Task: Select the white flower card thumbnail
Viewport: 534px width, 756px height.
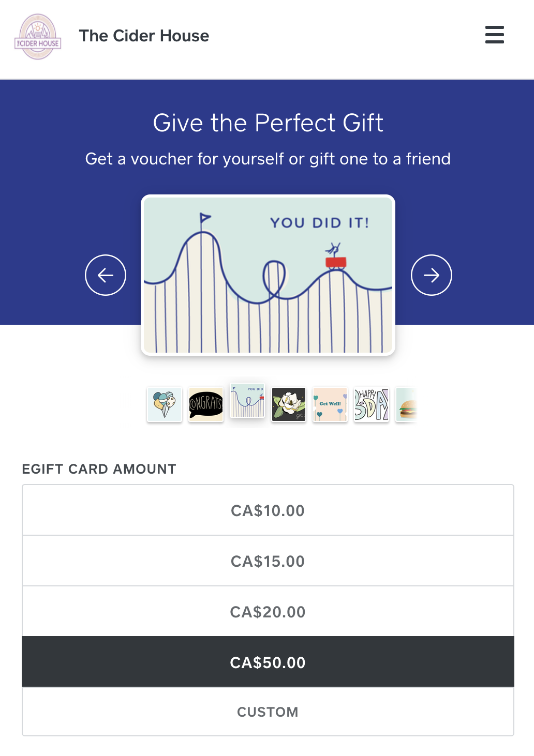Action: pos(289,404)
